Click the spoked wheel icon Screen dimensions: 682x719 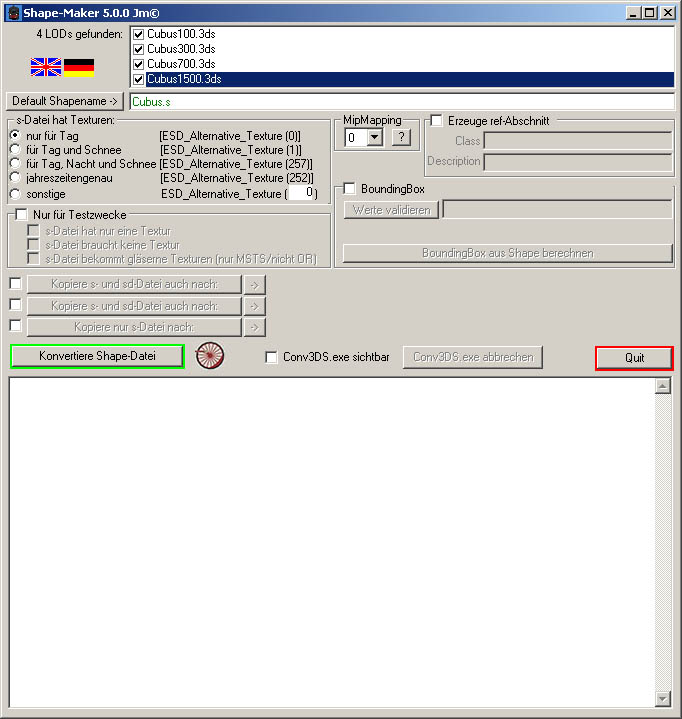(210, 356)
